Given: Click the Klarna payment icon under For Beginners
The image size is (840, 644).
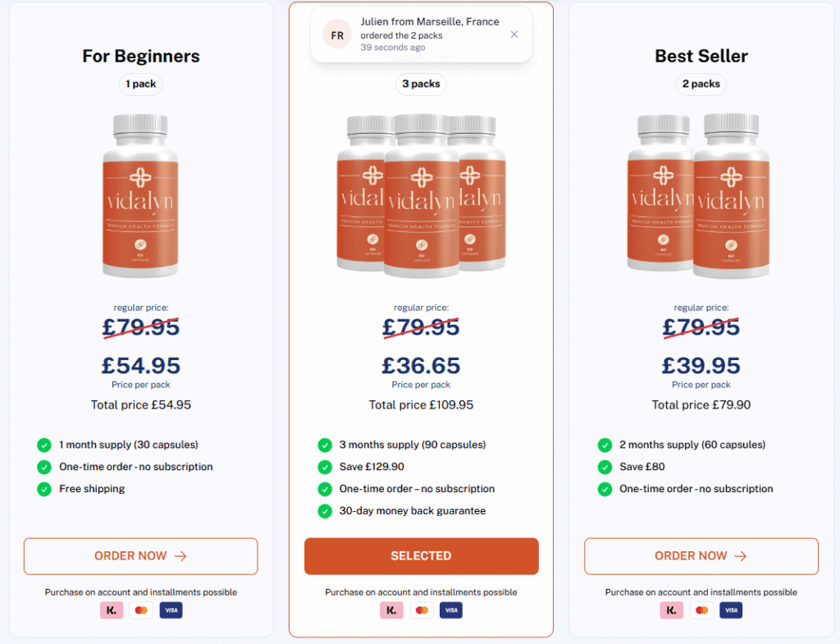Looking at the screenshot, I should click(112, 610).
